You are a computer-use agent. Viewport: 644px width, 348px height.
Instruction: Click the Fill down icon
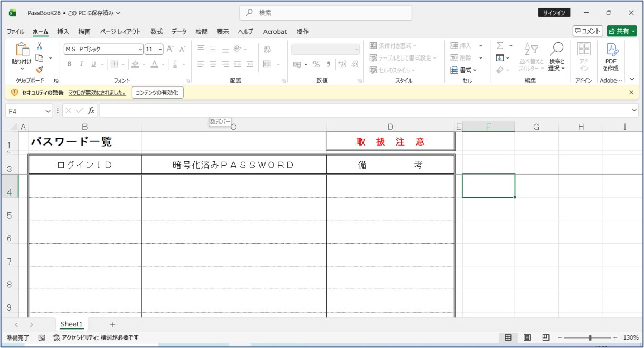pos(500,58)
